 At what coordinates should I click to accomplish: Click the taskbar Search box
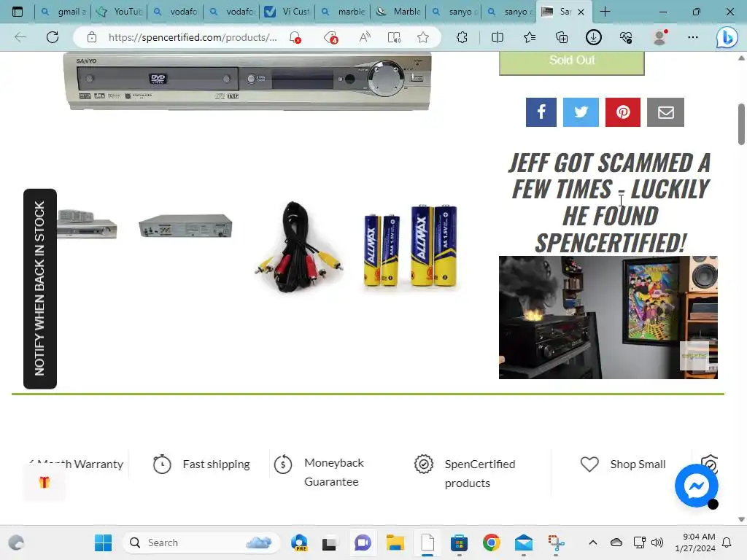tap(201, 542)
